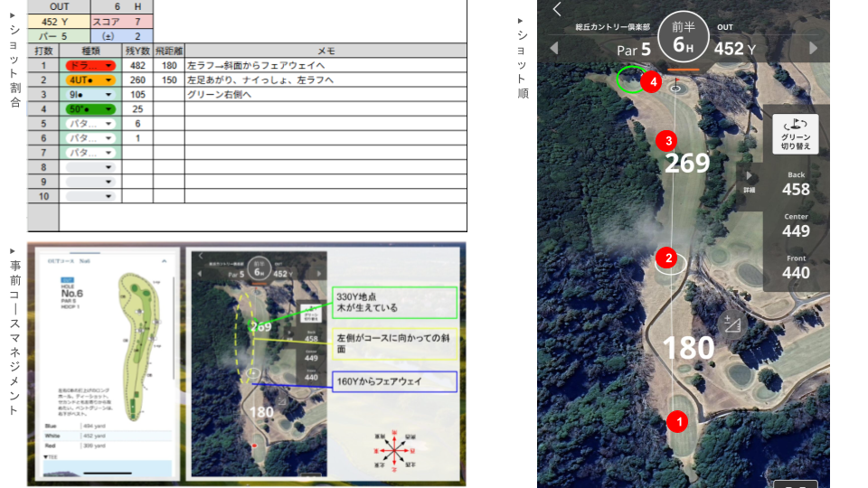Select the White 452 yard tee row
Image resolution: width=868 pixels, height=488 pixels.
coord(104,435)
